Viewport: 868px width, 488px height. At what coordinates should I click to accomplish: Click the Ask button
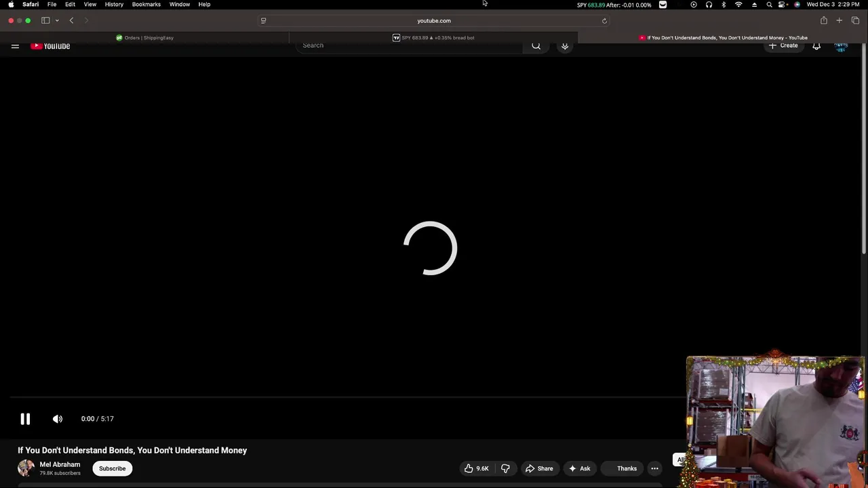pos(580,468)
